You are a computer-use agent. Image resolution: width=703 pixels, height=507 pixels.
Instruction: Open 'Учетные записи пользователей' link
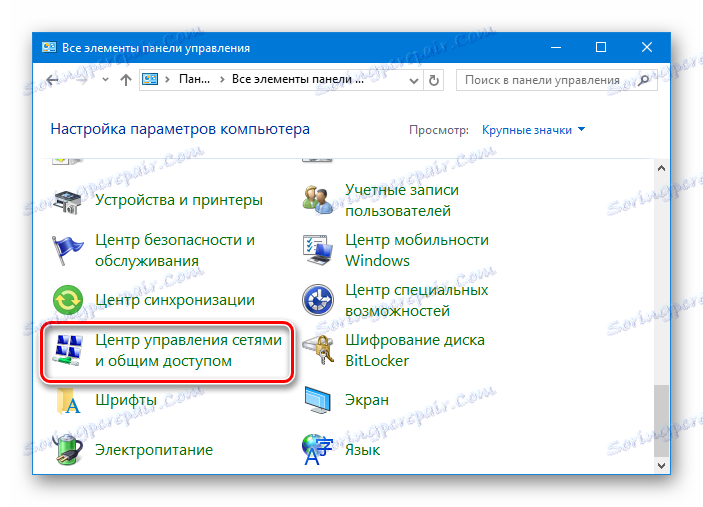point(402,200)
